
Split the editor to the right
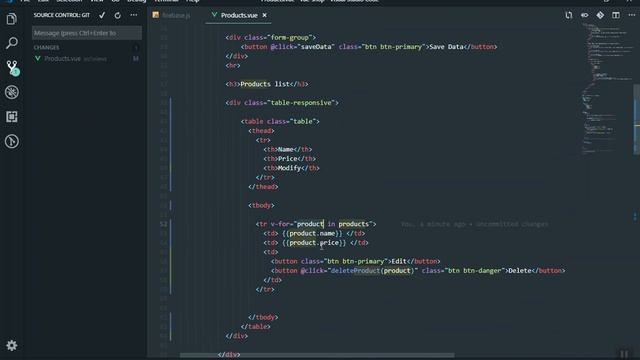point(616,15)
